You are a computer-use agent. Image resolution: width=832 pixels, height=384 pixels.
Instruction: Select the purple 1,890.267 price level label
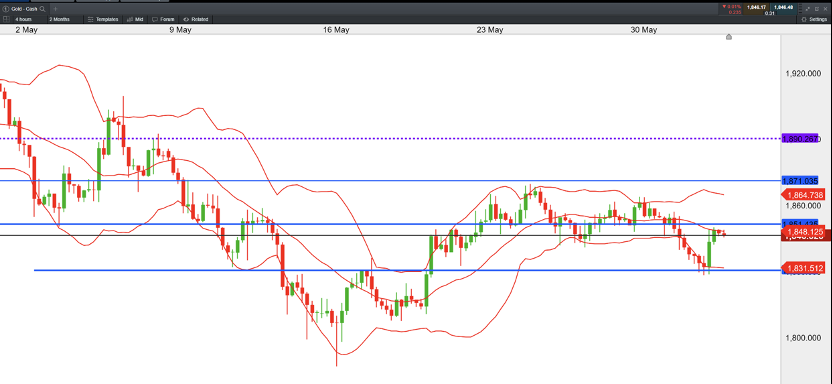(x=800, y=138)
